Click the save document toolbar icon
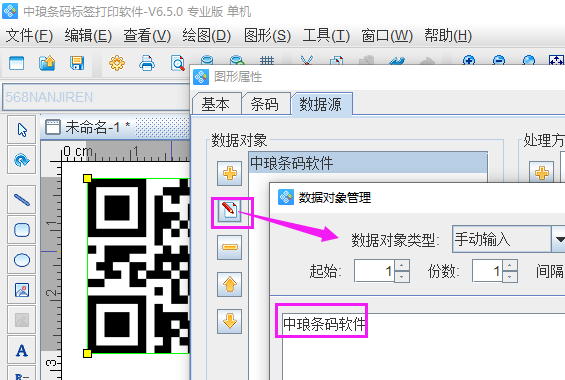Screen dimensions: 565x380 (77, 63)
